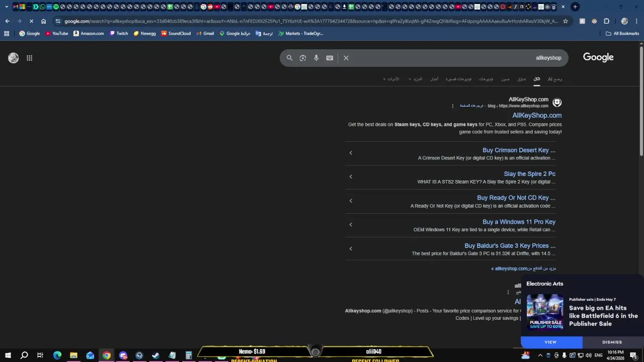Expand Buy Baldur's Gate 3 Key Prices chevron
The width and height of the screenshot is (644, 362).
coord(351,248)
